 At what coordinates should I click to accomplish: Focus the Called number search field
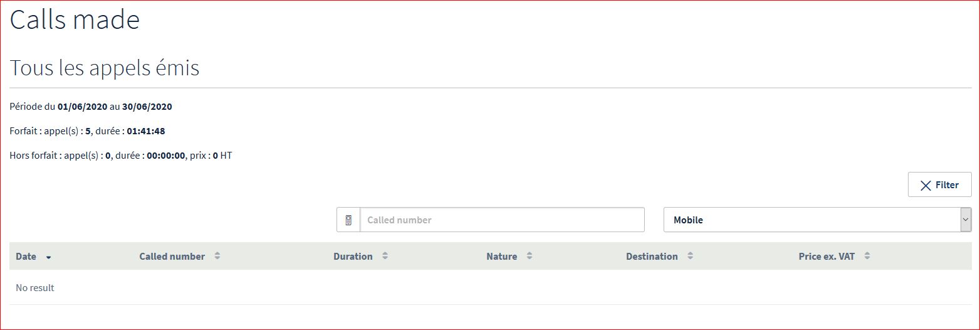pyautogui.click(x=501, y=220)
